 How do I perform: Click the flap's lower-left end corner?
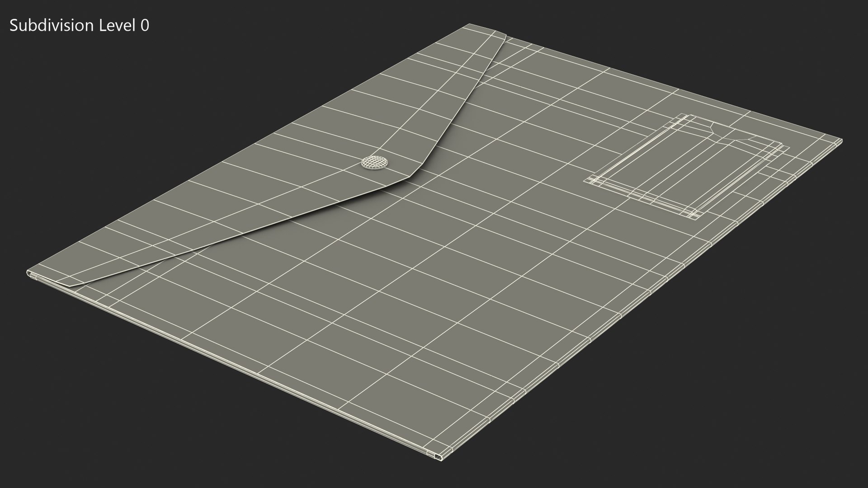click(x=70, y=286)
